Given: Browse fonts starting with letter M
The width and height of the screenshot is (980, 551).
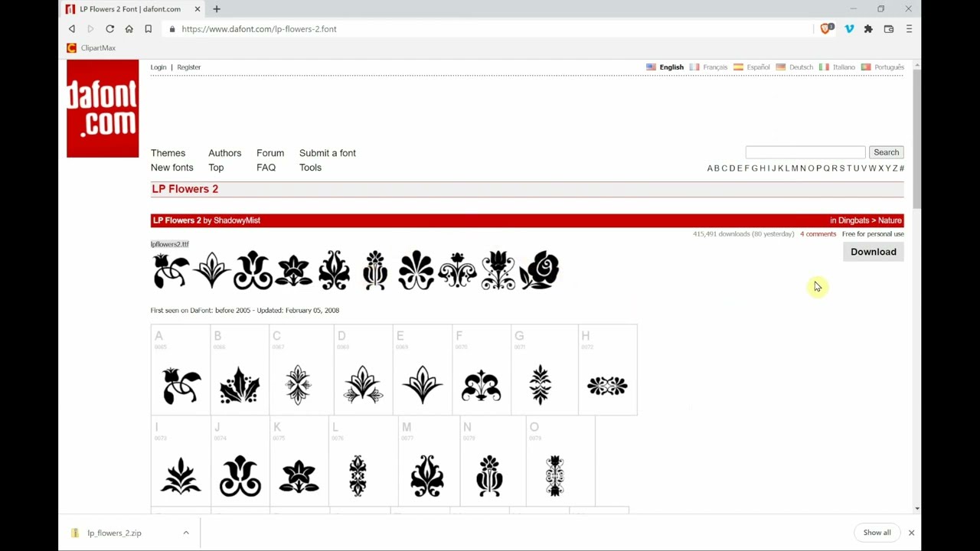Looking at the screenshot, I should (795, 168).
